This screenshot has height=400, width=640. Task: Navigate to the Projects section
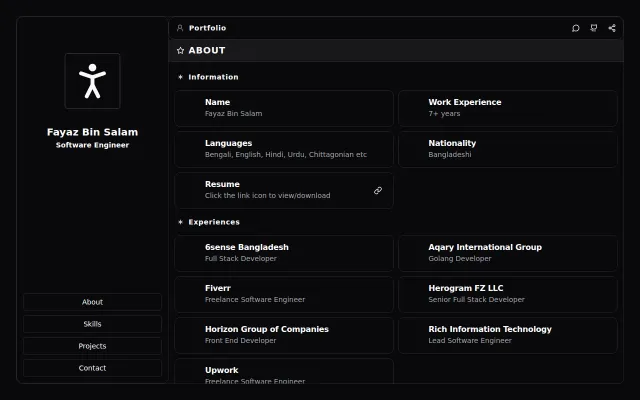click(x=93, y=346)
